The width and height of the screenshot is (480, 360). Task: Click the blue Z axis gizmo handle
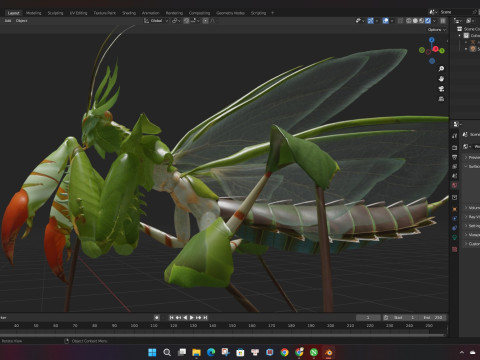point(432,40)
